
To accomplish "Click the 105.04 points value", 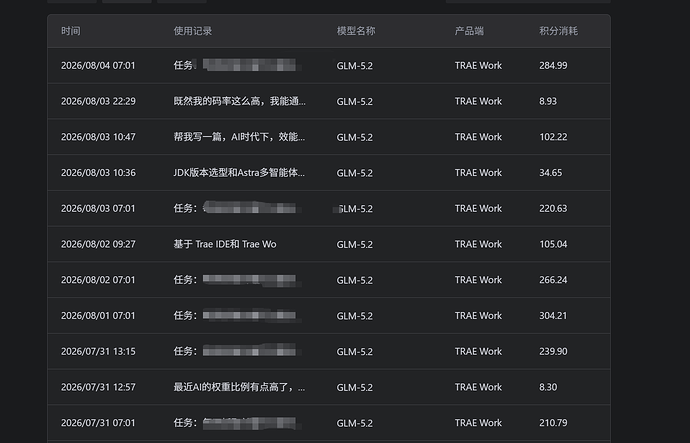I will click(553, 244).
